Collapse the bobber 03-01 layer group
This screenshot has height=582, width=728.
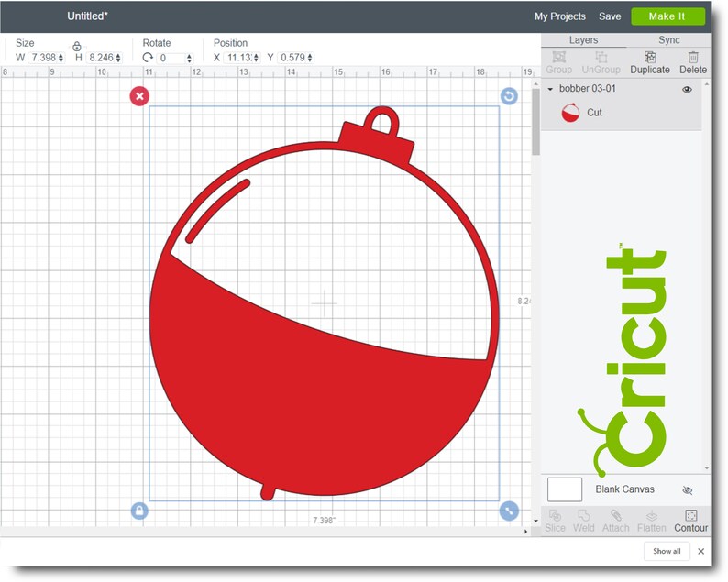coord(550,89)
